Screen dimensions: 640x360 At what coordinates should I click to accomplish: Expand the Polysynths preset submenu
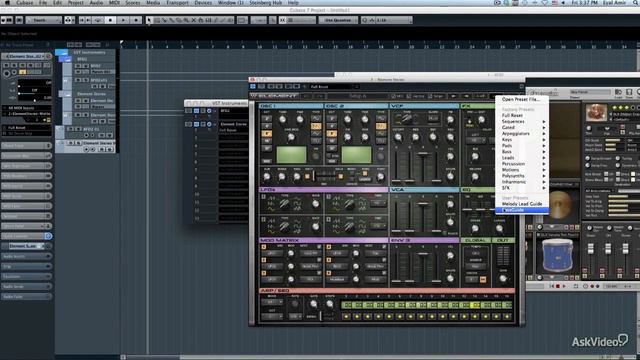point(522,176)
